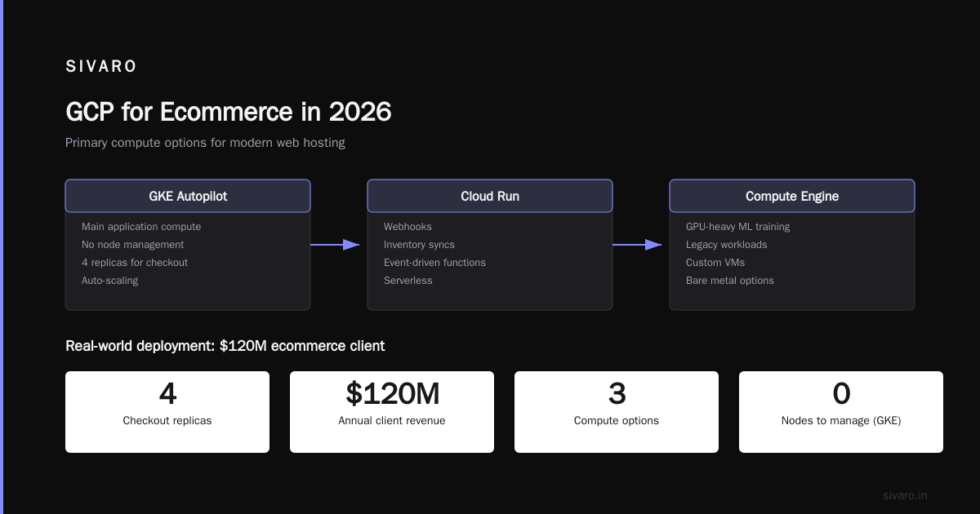The height and width of the screenshot is (514, 980).
Task: Click the large '$120M' figure in the card
Action: pyautogui.click(x=392, y=394)
